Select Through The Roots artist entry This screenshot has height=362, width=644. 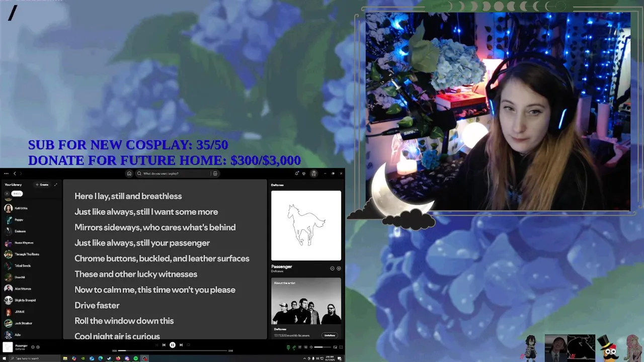pyautogui.click(x=31, y=254)
